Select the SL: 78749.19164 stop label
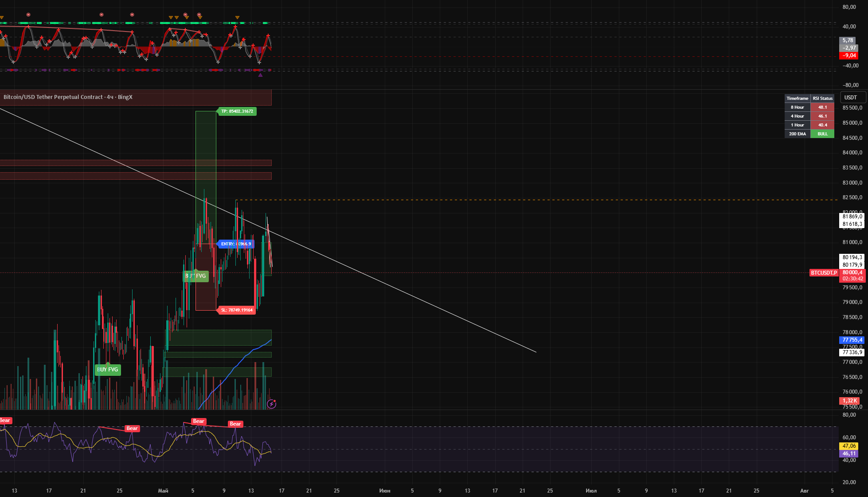The image size is (868, 497). [x=237, y=310]
